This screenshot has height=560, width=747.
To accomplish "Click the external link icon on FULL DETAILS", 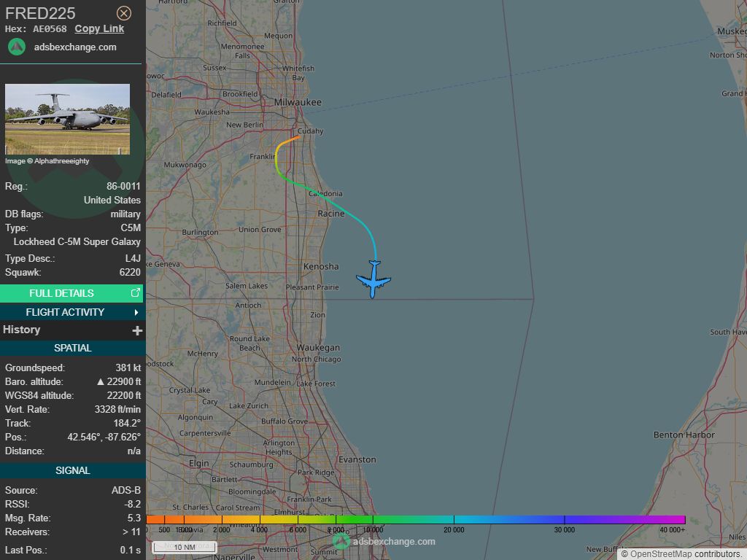I will pos(136,292).
